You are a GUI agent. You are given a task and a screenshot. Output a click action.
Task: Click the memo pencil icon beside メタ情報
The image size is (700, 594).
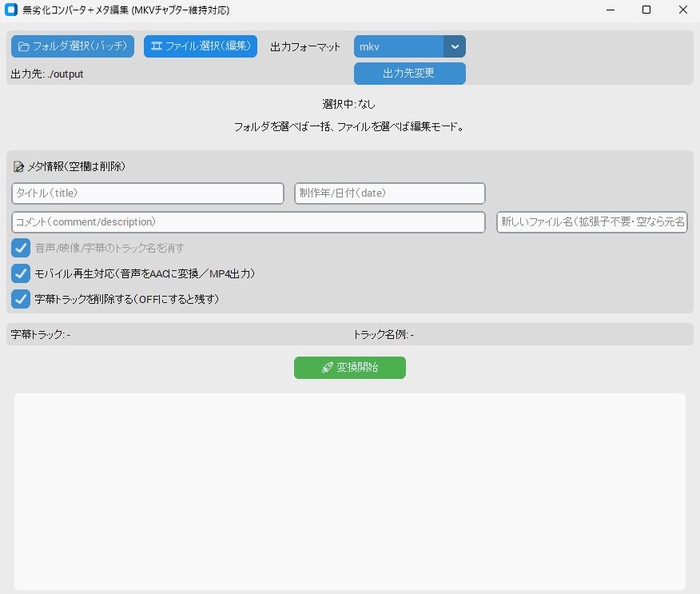point(18,166)
